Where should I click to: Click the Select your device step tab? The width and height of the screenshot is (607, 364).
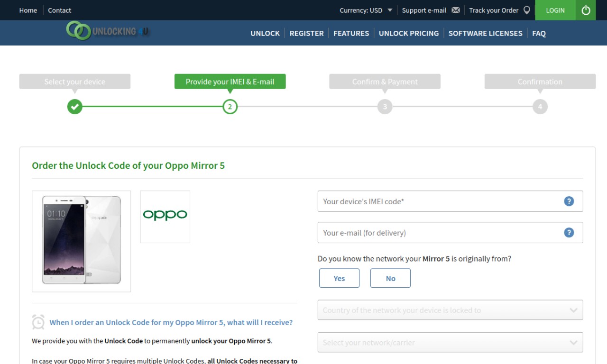point(75,82)
